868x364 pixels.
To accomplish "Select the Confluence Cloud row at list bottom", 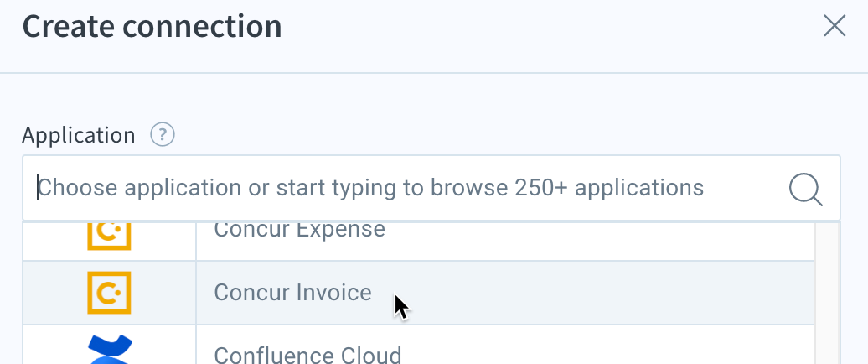I will (419, 345).
